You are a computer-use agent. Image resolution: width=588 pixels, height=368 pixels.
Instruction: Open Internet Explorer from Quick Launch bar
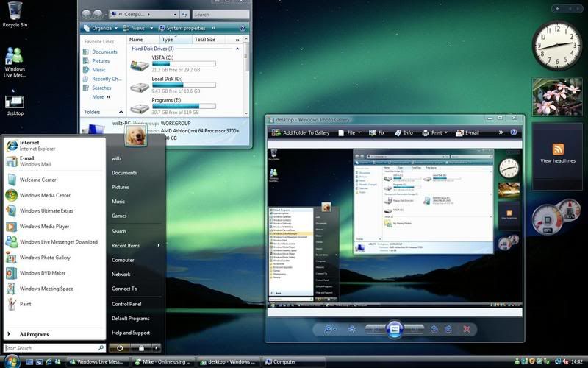(49, 362)
